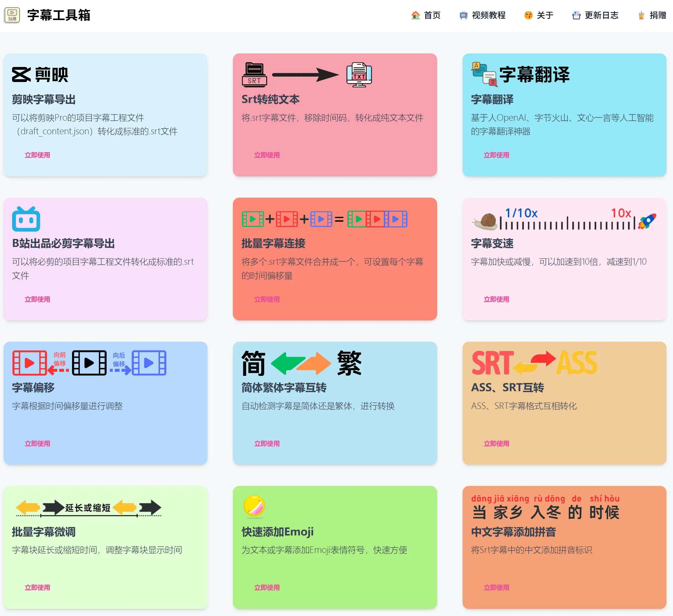Click 立即使用 under 字幕翻译

coord(496,155)
